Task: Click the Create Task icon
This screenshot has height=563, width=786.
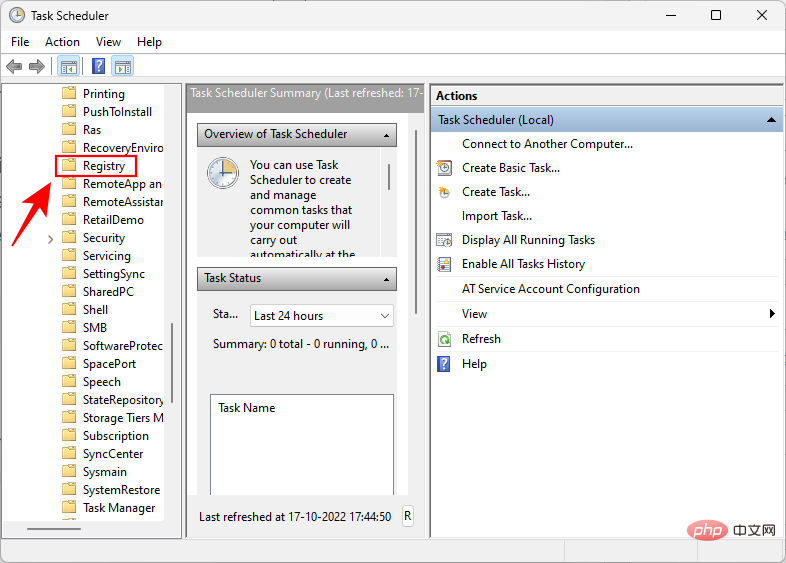Action: [x=444, y=192]
